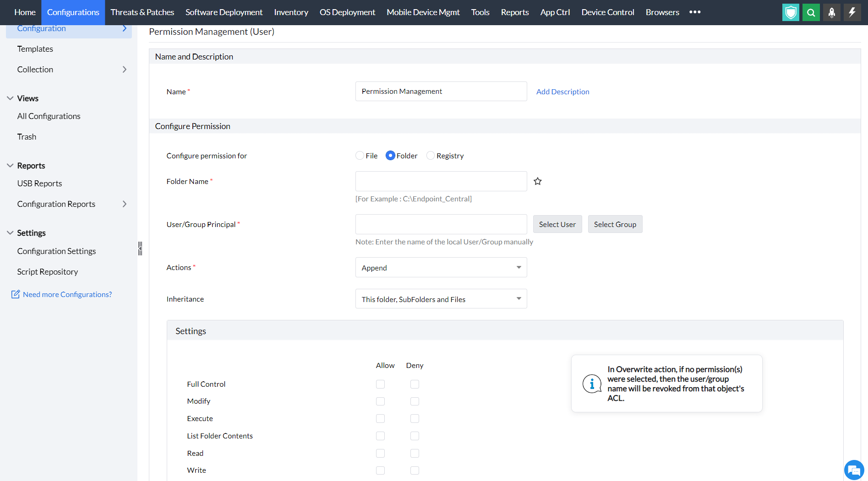Open the green search icon
This screenshot has width=868, height=481.
tap(811, 12)
